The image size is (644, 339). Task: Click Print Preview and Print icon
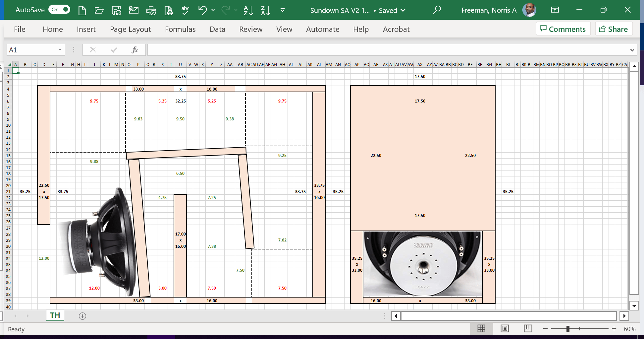(x=151, y=10)
